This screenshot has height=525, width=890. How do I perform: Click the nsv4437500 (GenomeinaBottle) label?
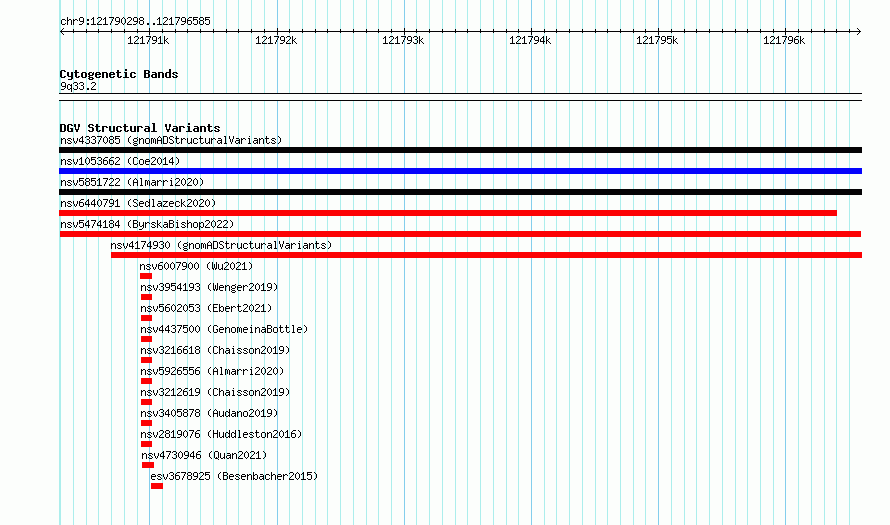(x=224, y=329)
